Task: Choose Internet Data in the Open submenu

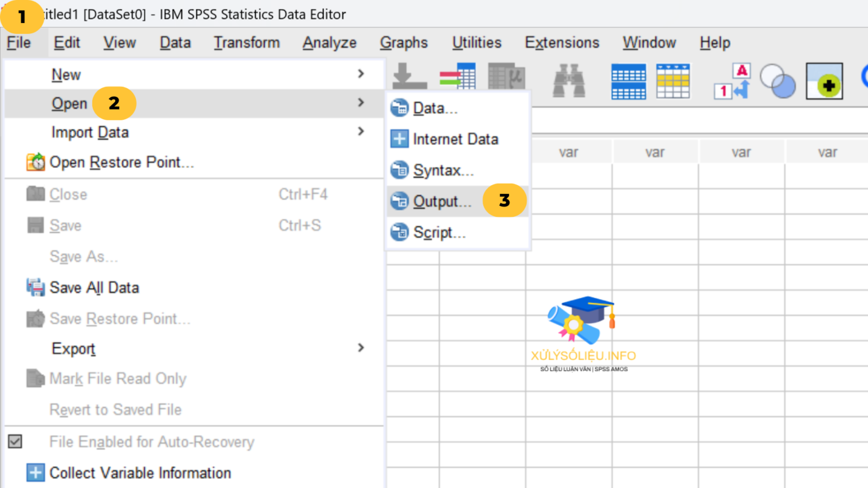Action: click(458, 139)
